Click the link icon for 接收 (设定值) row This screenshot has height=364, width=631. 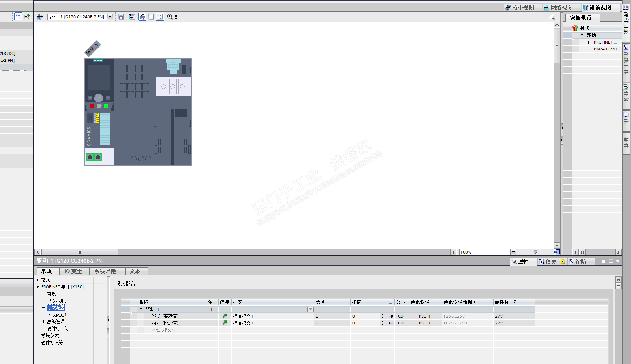[x=225, y=323]
